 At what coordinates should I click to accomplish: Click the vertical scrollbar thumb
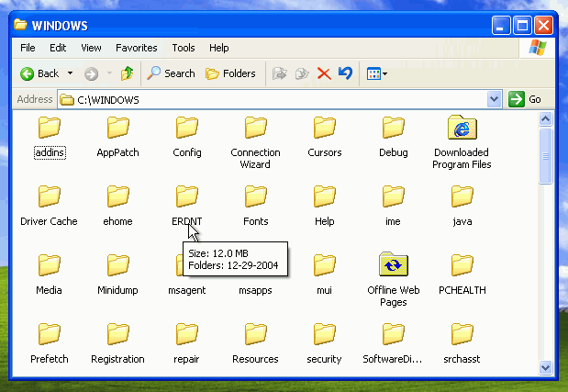[x=546, y=156]
